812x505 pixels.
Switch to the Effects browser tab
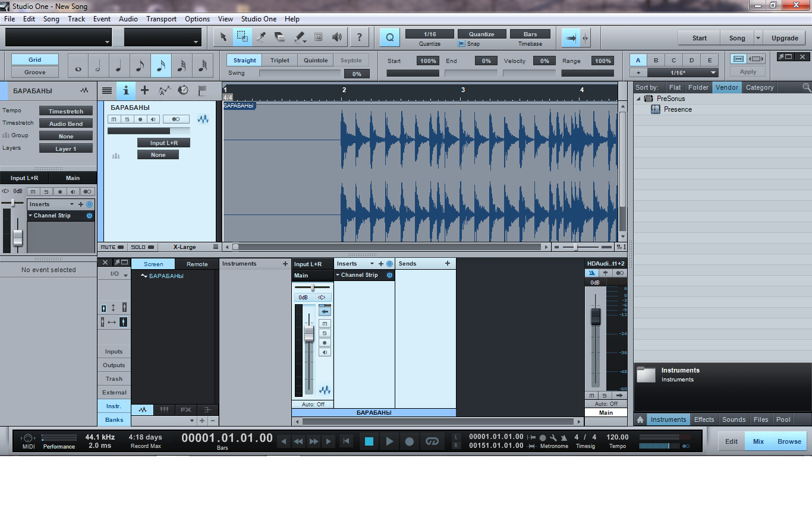(x=704, y=419)
